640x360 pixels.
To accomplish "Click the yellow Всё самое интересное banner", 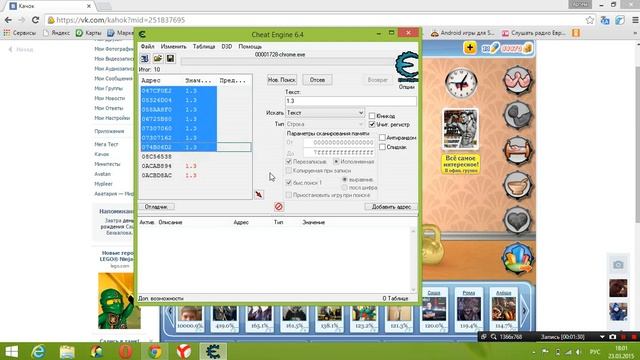I will click(460, 164).
